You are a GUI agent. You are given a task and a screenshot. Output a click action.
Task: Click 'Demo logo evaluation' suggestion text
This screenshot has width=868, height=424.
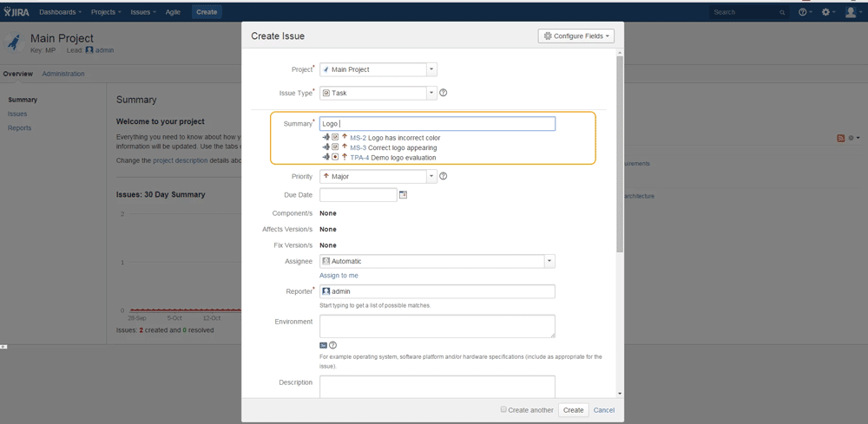pos(404,158)
